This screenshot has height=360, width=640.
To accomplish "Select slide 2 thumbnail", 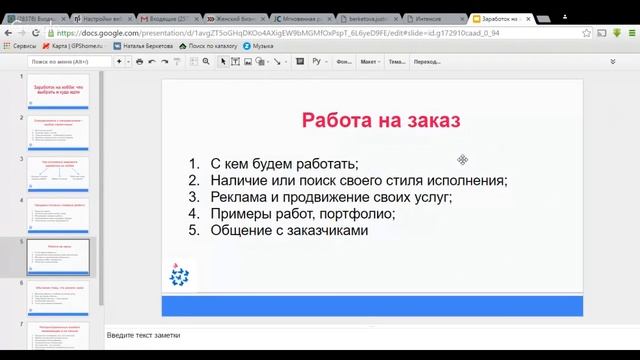I will point(58,133).
